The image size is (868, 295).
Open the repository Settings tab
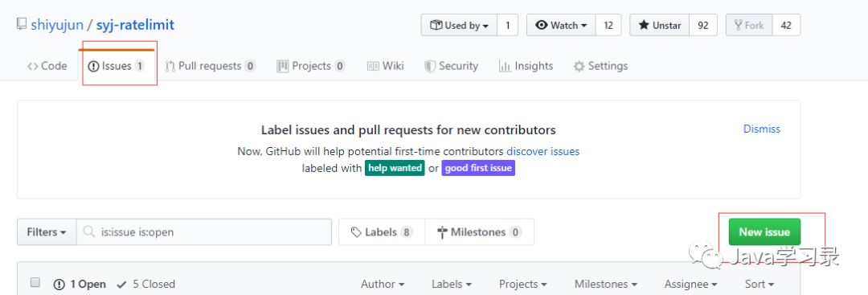coord(600,66)
